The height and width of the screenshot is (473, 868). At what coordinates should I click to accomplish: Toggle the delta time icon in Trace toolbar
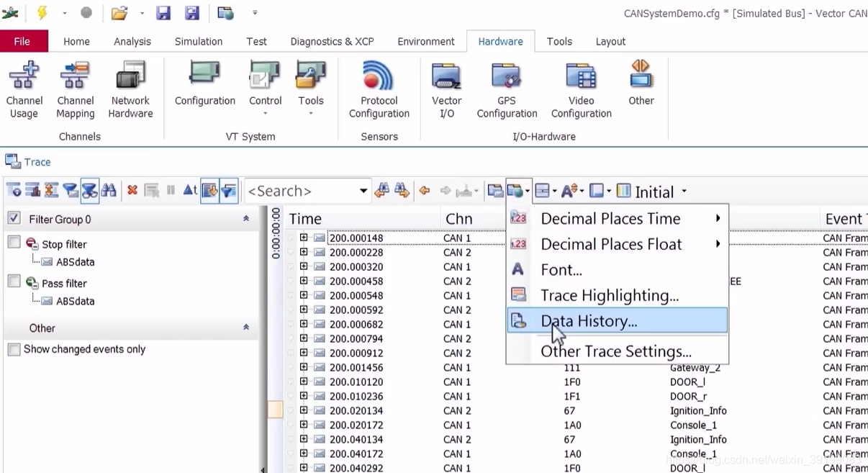coord(190,190)
